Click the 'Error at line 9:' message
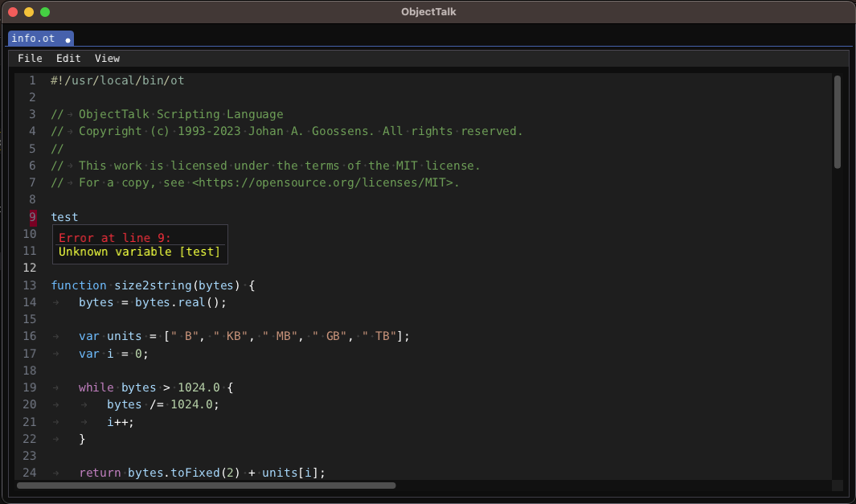 pos(115,238)
